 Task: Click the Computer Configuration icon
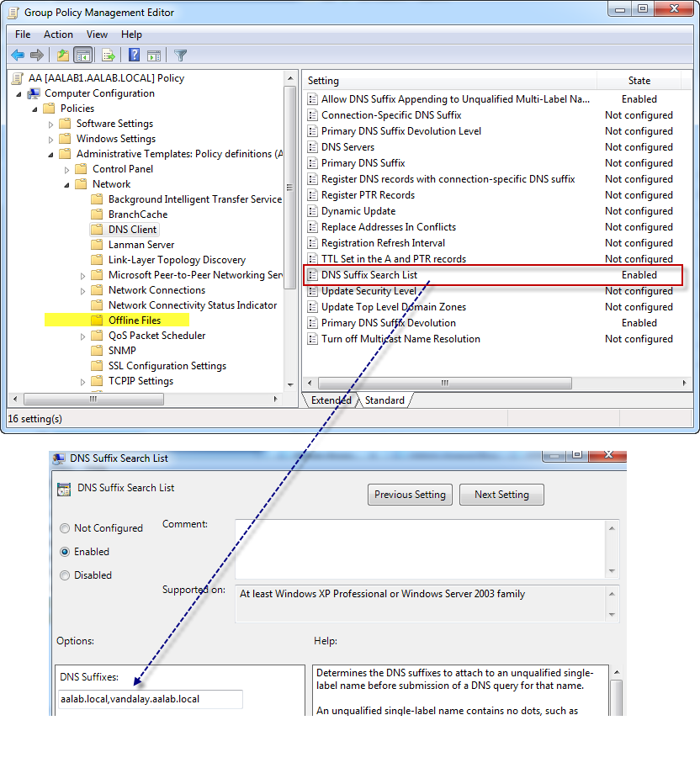[x=34, y=93]
